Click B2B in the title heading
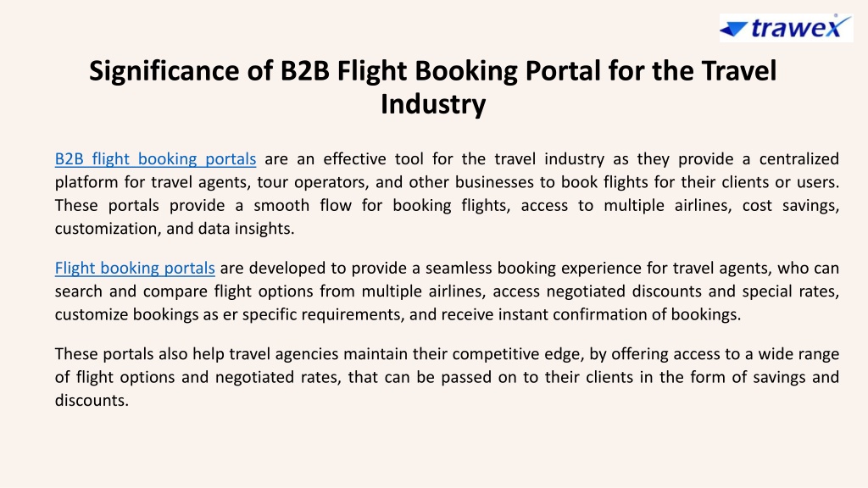868x488 pixels. 305,71
